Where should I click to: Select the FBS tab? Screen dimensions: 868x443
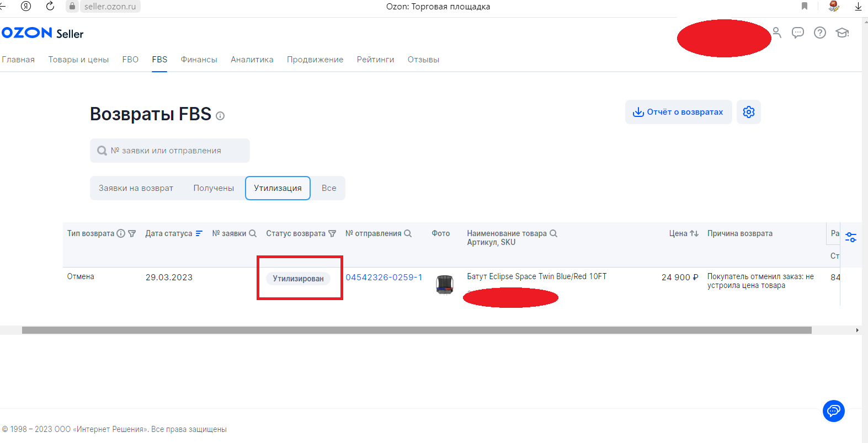pyautogui.click(x=159, y=60)
